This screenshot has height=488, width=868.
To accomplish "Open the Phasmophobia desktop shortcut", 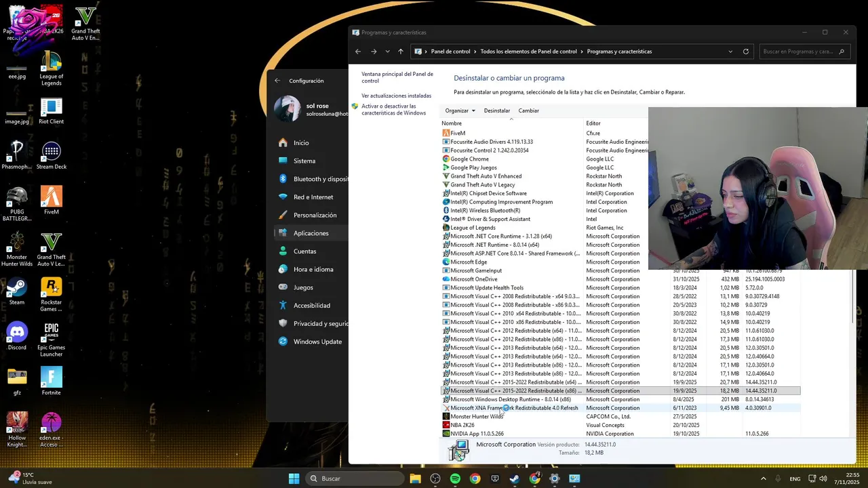I will [17, 156].
